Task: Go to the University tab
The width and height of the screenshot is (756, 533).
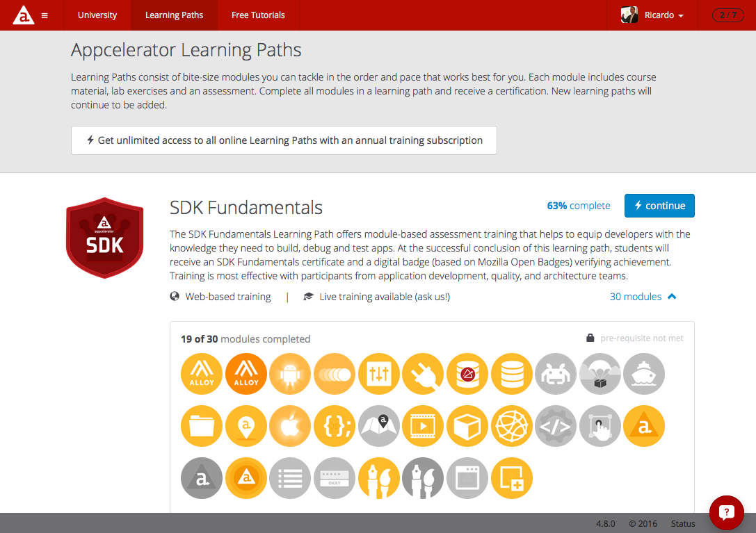Action: (x=97, y=15)
